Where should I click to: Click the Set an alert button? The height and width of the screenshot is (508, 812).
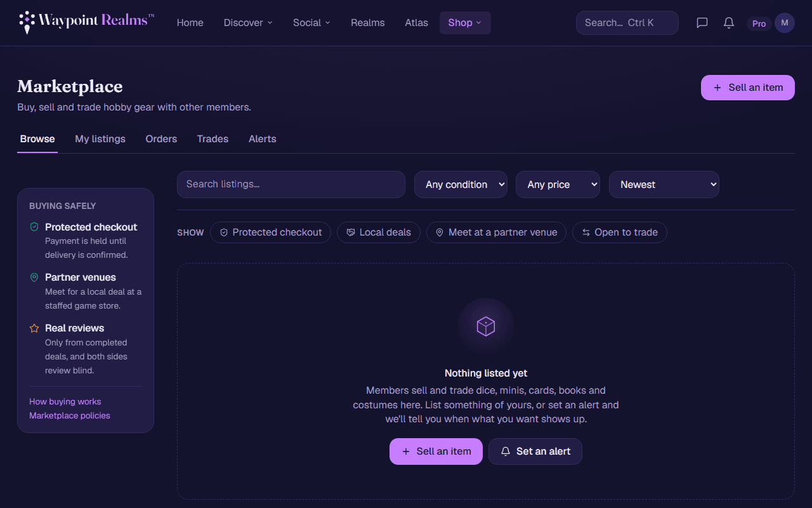click(x=535, y=451)
